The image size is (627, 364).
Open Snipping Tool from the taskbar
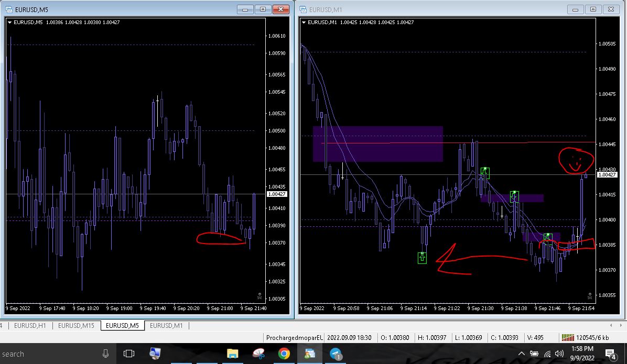[258, 354]
